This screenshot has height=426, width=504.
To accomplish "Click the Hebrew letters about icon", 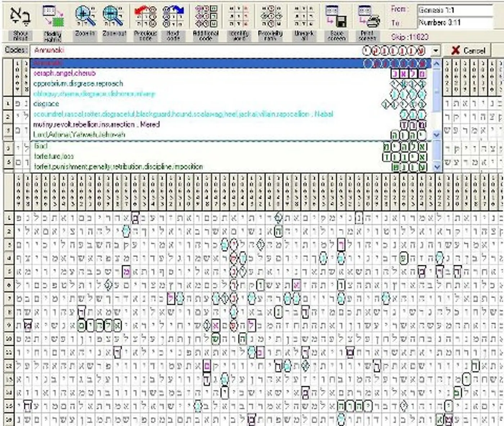I will click(x=20, y=15).
